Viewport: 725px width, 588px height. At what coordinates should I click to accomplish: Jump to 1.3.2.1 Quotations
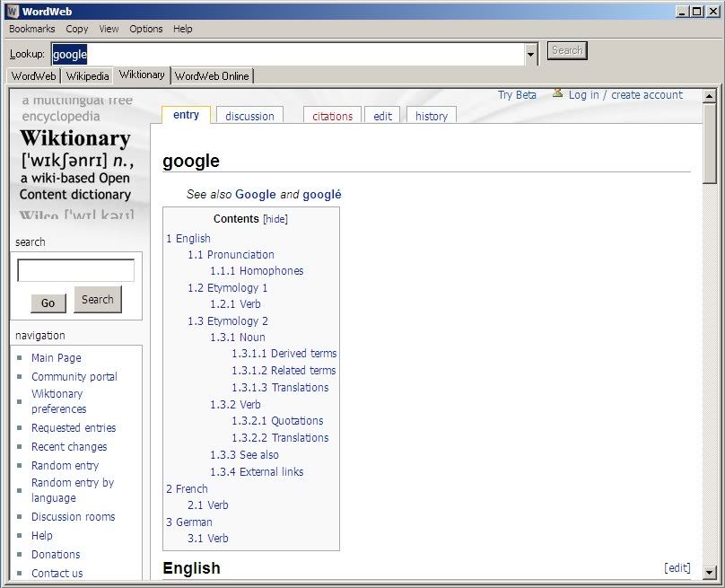pos(277,421)
